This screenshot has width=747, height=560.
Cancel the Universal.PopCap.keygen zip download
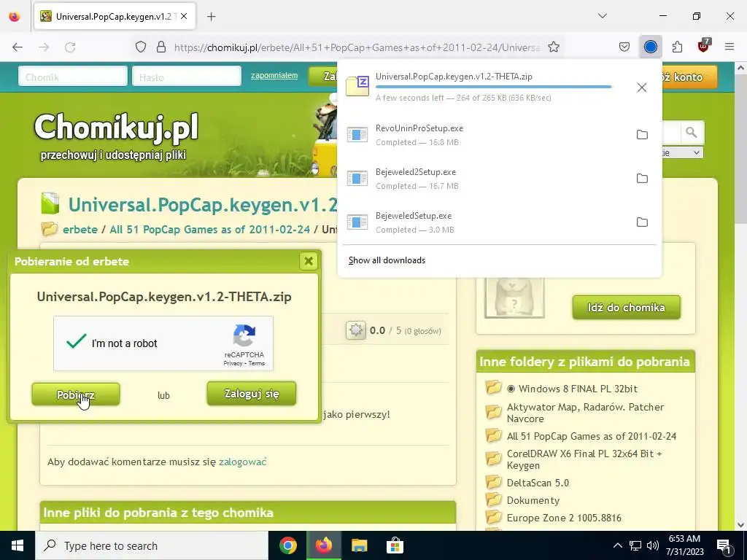642,87
